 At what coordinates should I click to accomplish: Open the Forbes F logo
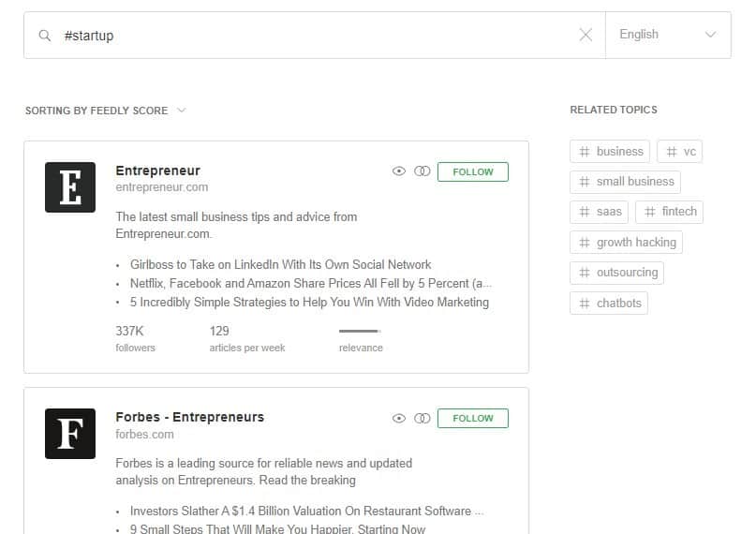click(70, 433)
